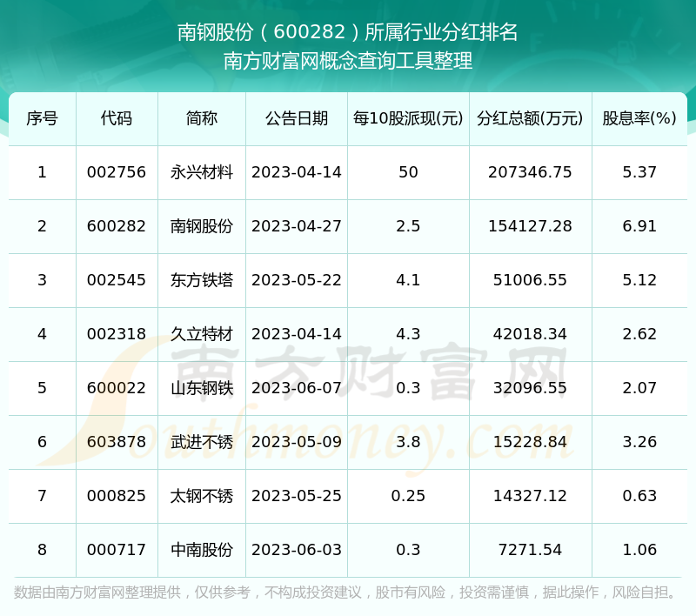Select the 6.91 dividend yield cell

[639, 226]
